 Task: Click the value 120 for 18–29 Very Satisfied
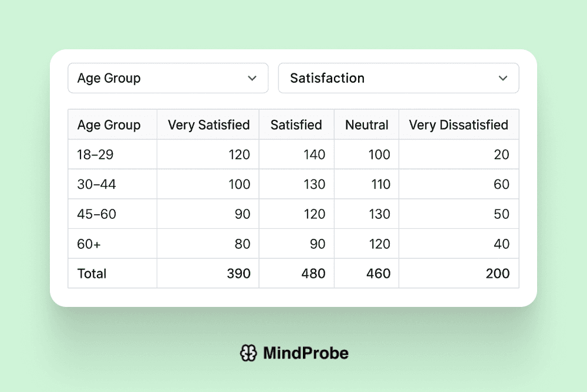pyautogui.click(x=240, y=154)
